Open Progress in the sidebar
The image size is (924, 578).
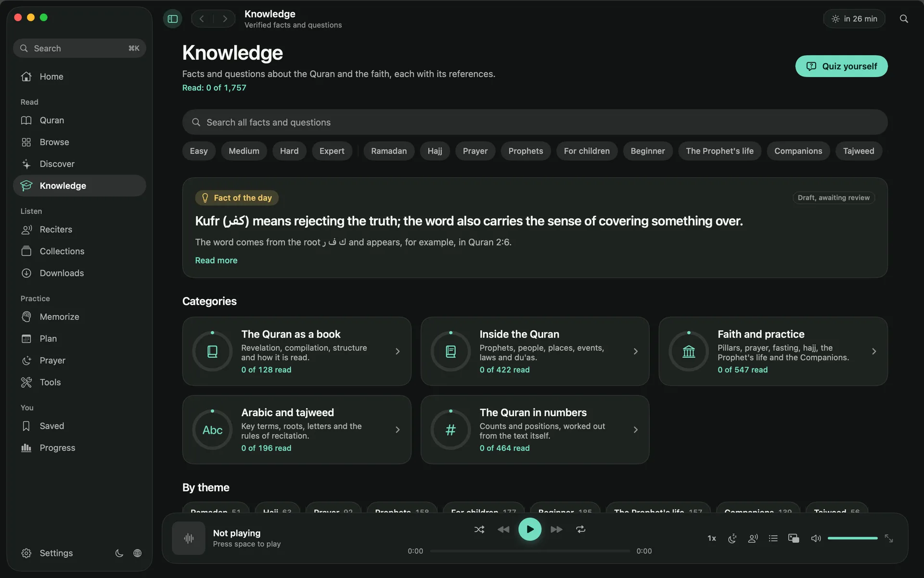pos(79,447)
